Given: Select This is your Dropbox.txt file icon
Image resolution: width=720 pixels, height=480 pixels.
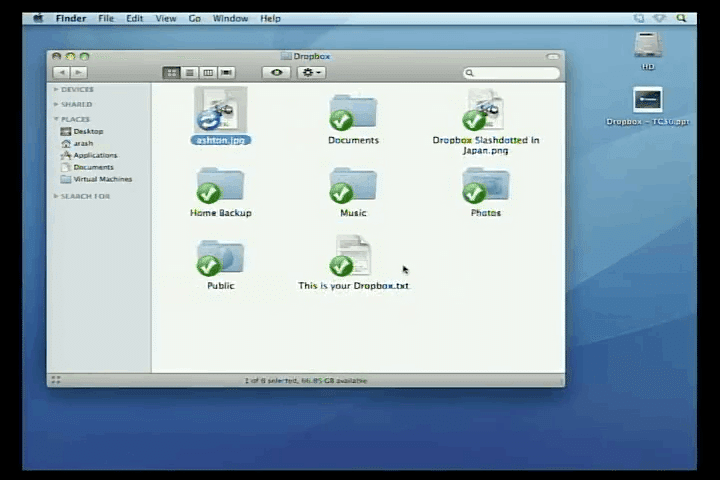Looking at the screenshot, I should click(352, 256).
